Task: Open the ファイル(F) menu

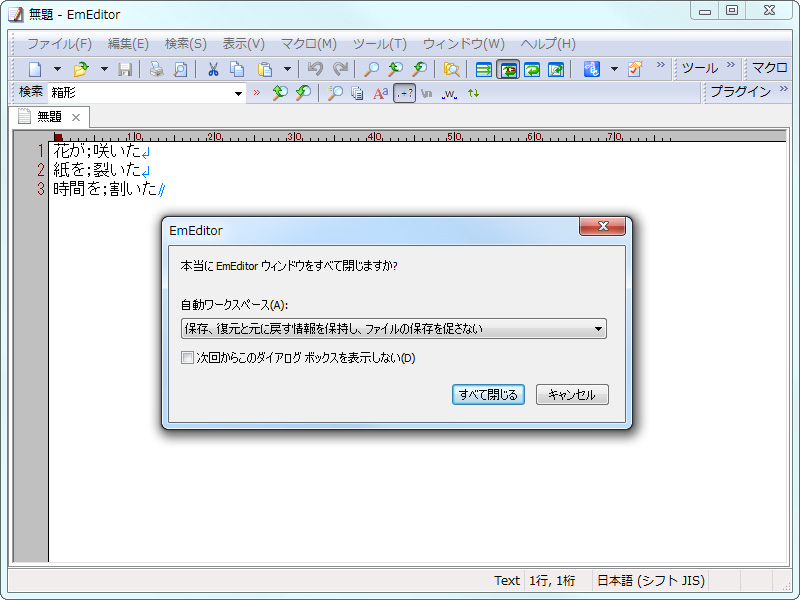Action: click(59, 44)
